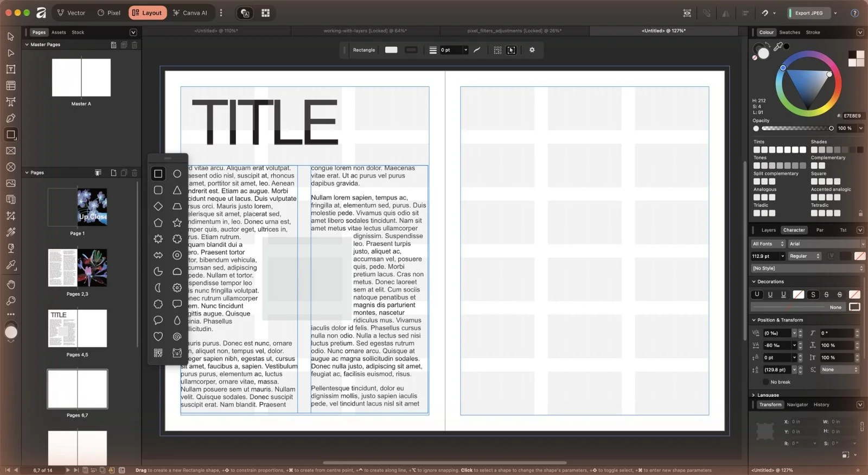Open the Regular font style dropdown
868x475 pixels.
click(x=805, y=256)
